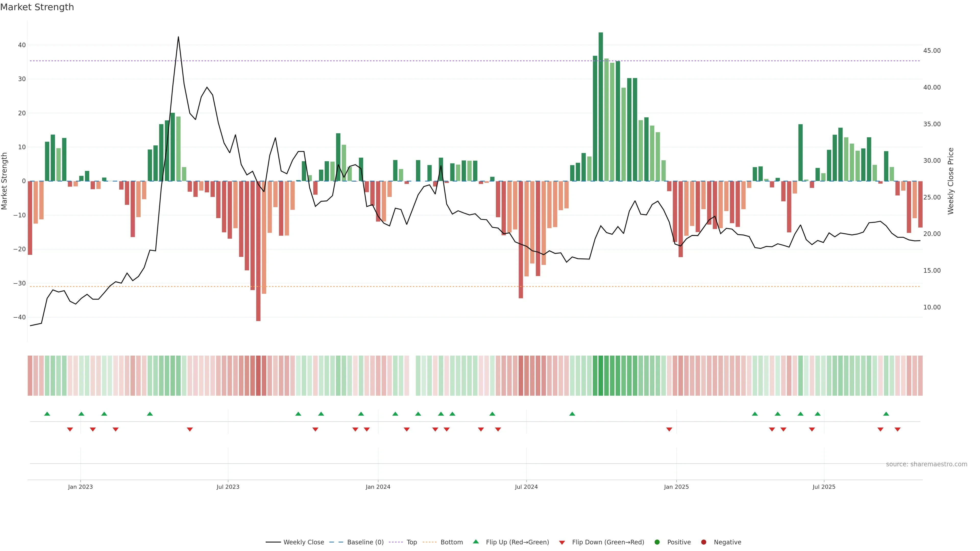
Task: Click darkest green heat strip cell
Action: point(601,376)
